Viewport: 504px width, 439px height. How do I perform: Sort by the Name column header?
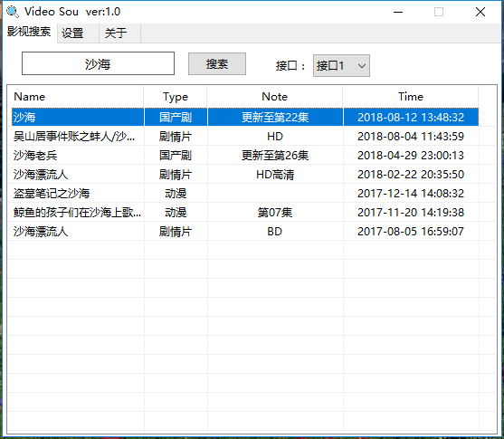point(75,97)
